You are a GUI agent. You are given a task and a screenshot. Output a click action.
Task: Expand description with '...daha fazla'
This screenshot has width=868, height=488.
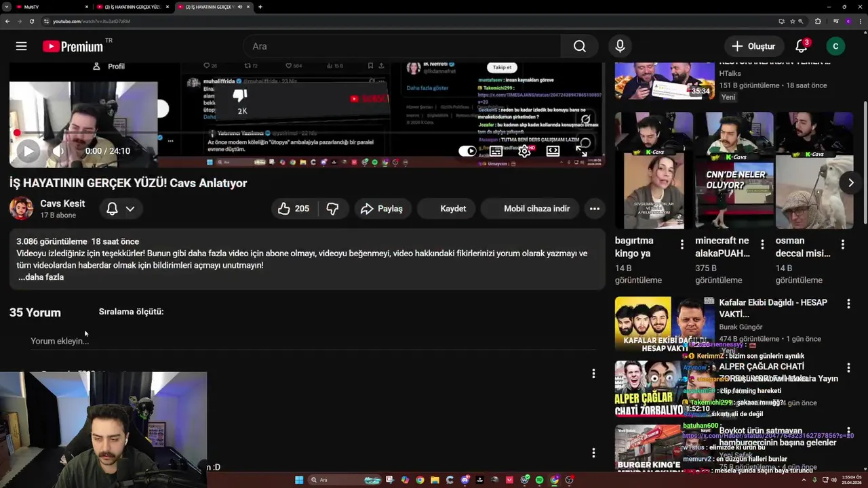[41, 277]
